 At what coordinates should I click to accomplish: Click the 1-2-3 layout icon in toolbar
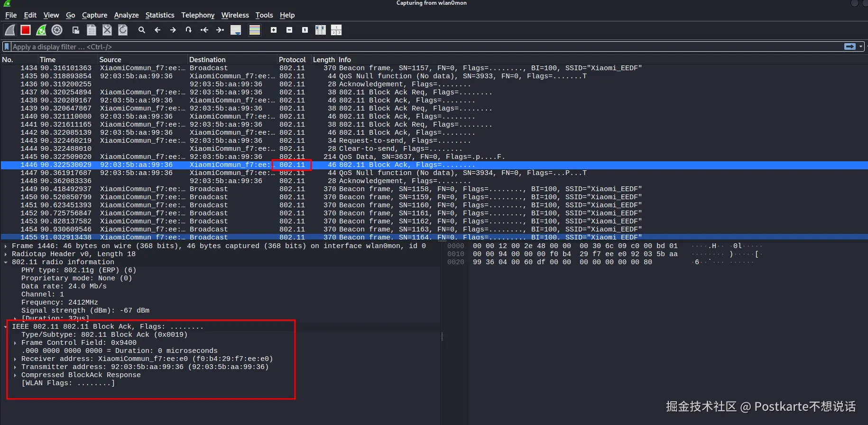336,30
